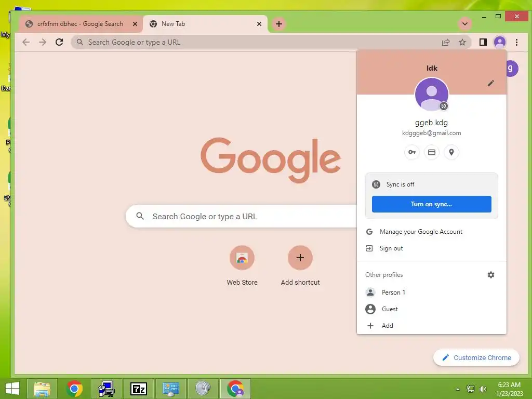Screen dimensions: 532x399
Task: Click the Google search box on page
Action: 241,216
